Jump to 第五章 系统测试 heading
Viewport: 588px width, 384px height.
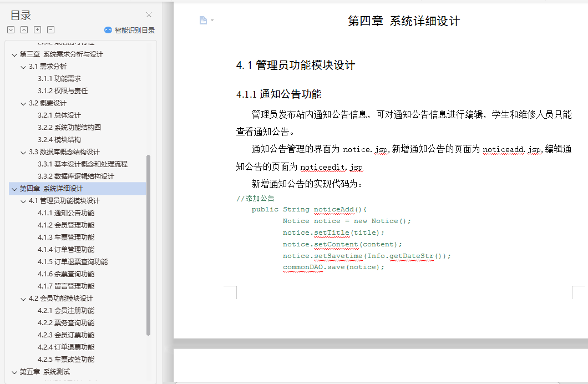click(x=44, y=372)
